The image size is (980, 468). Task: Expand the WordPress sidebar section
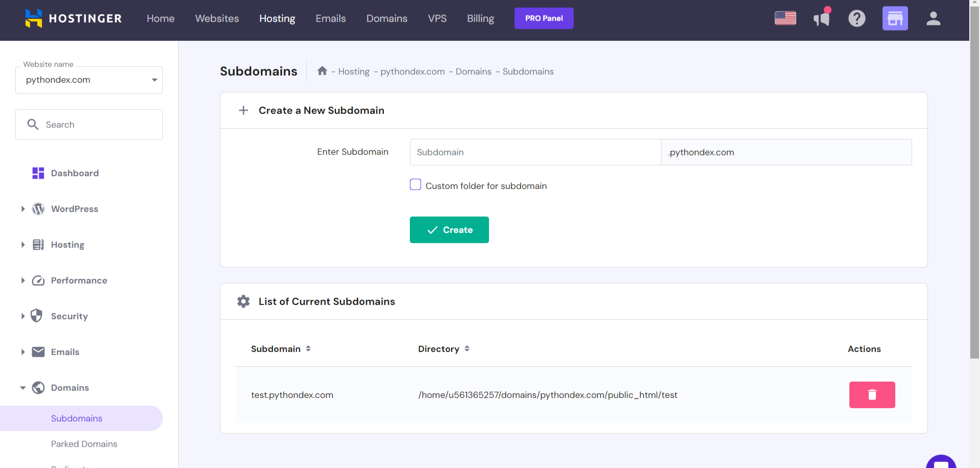[23, 209]
